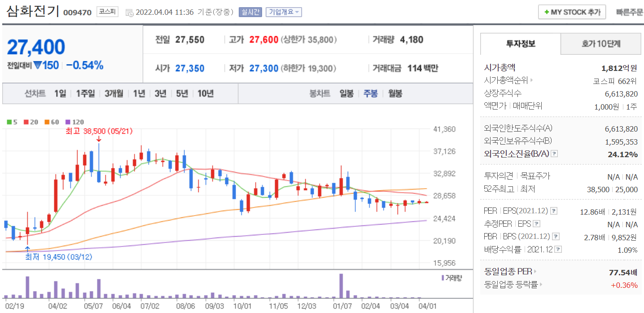This screenshot has height=313, width=644.
Task: Click the arrow icon beside 동일업종 등락률
Action: tap(541, 285)
